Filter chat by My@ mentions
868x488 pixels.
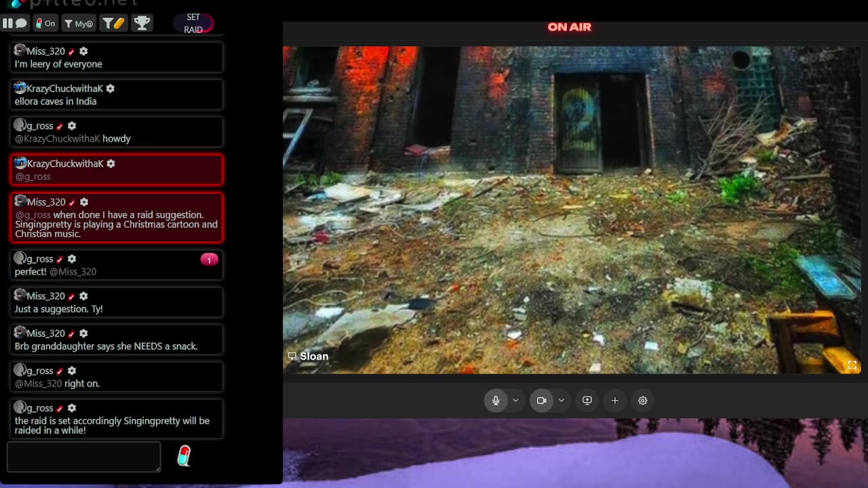(79, 23)
